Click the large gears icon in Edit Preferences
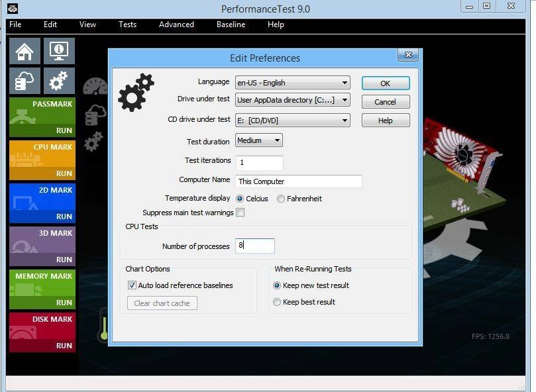536x392 pixels. point(136,92)
